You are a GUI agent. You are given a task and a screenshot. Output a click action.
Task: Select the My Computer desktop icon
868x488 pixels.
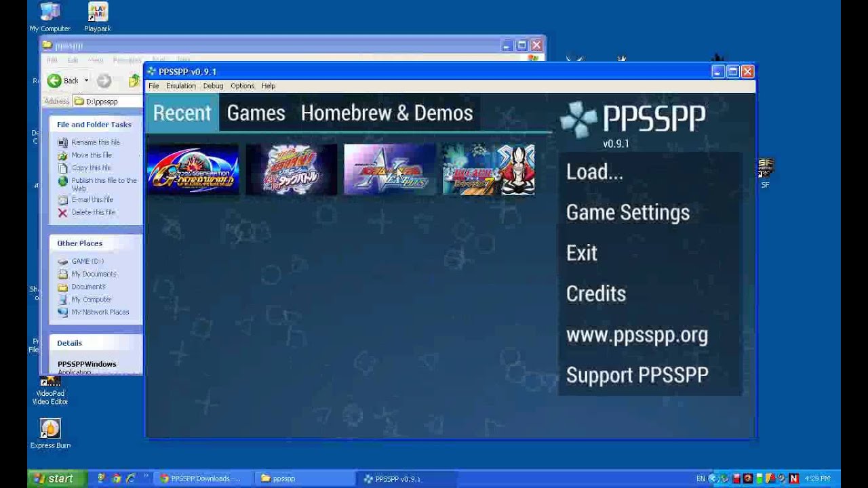50,18
